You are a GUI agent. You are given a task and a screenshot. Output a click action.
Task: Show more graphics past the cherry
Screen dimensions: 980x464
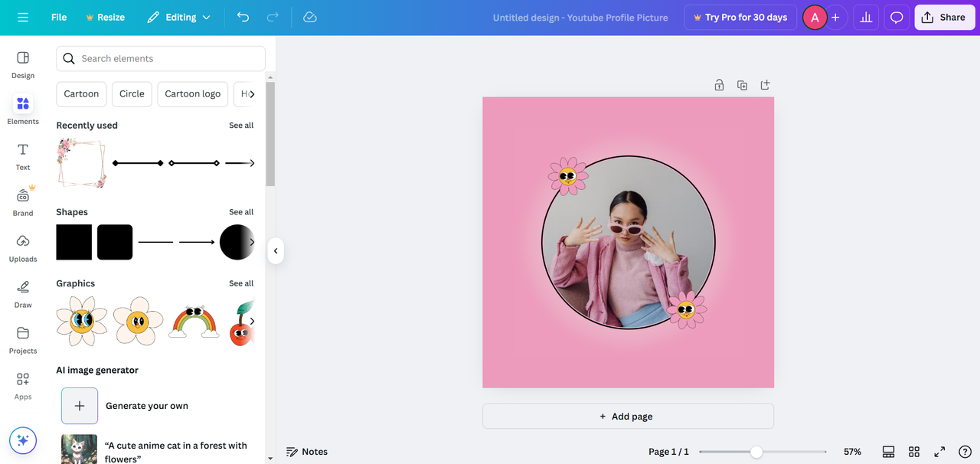[x=252, y=321]
